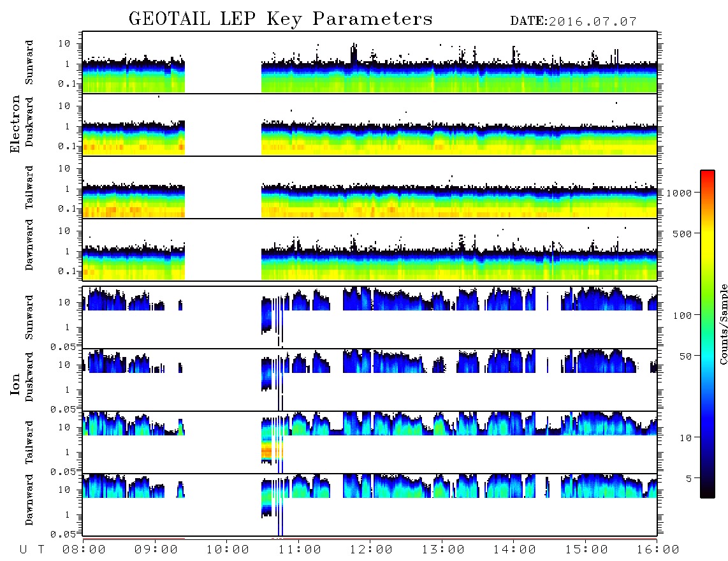
Task: Click the "12:00" time tick label
Action: 371,550
